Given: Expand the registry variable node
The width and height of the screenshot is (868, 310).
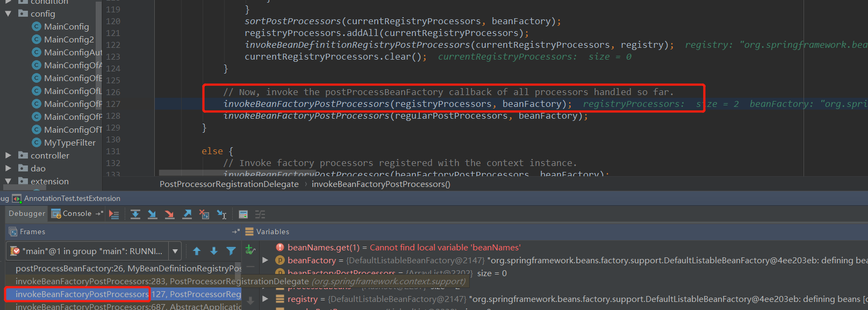Looking at the screenshot, I should coord(265,299).
